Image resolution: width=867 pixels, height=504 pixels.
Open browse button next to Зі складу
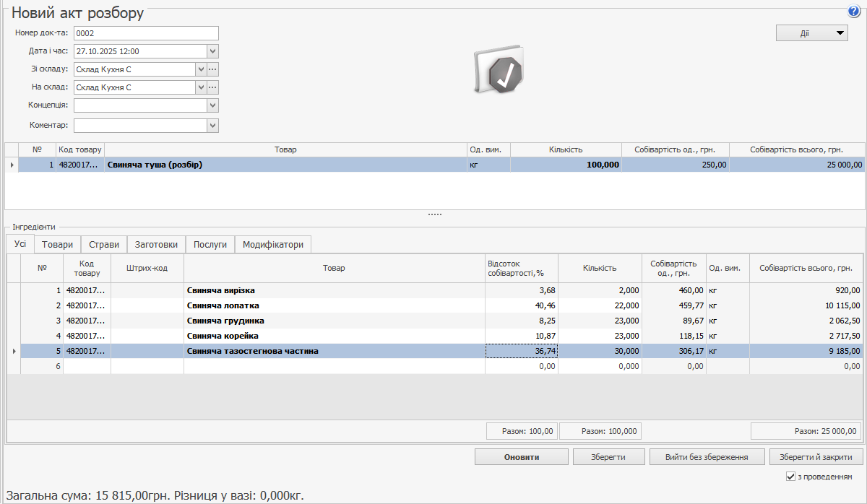tap(212, 69)
